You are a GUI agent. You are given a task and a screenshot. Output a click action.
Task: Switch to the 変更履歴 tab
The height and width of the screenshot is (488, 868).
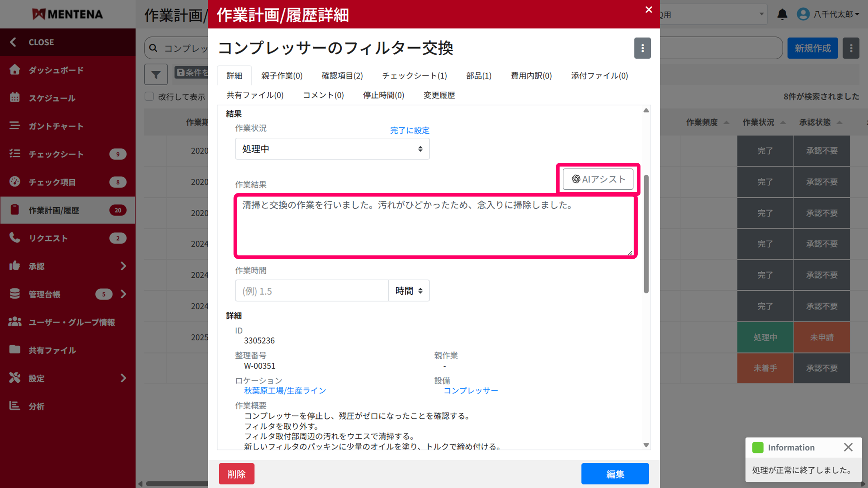click(439, 95)
